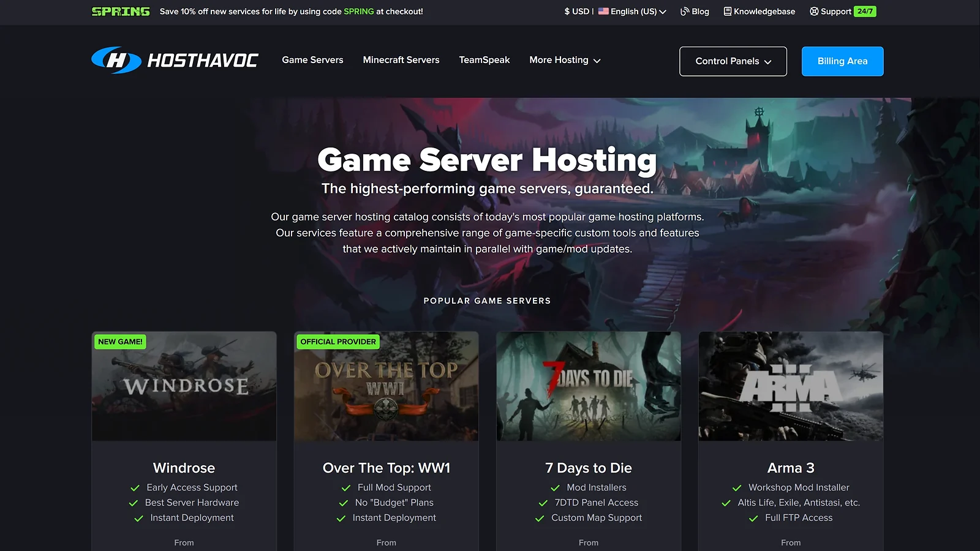Click the 'No "Budget" Plans' text
980x551 pixels.
394,503
